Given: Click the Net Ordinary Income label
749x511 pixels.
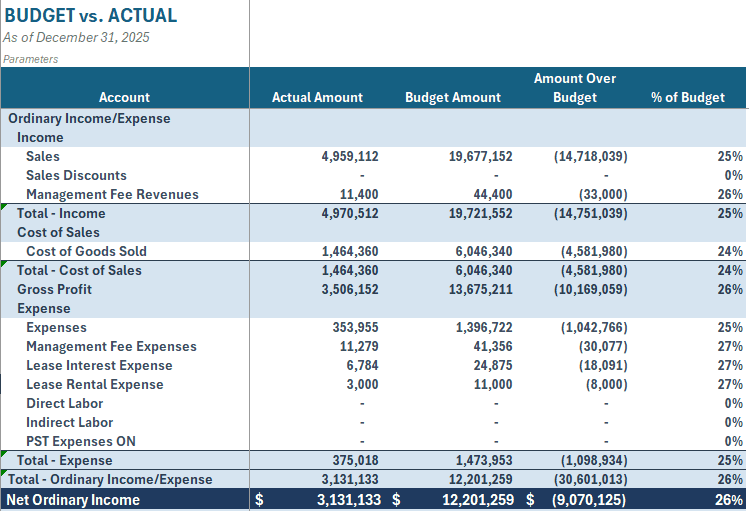Looking at the screenshot, I should [x=73, y=500].
